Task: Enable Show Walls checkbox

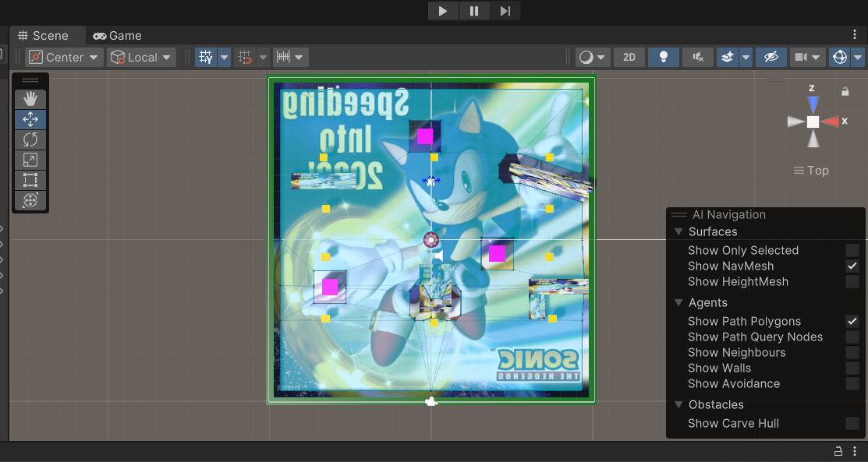Action: pyautogui.click(x=852, y=368)
